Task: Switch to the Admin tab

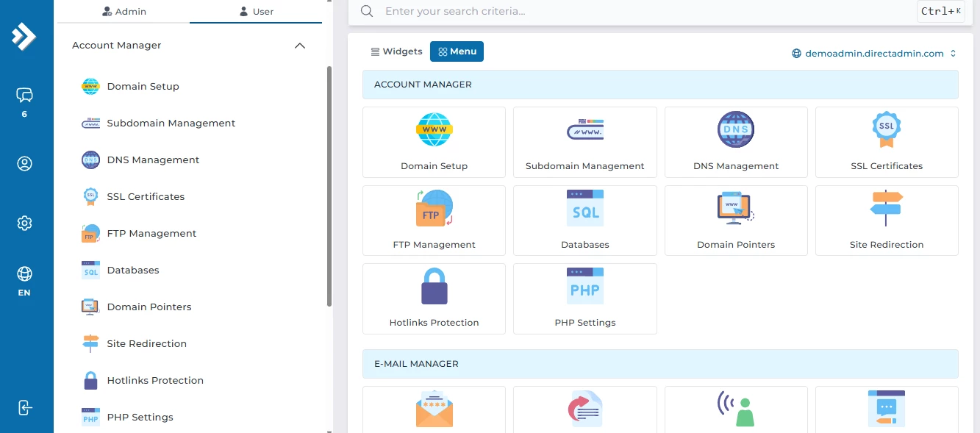Action: point(124,12)
